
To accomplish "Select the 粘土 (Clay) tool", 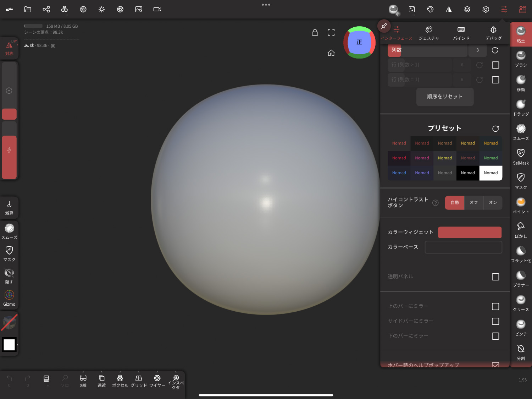I will pyautogui.click(x=521, y=34).
